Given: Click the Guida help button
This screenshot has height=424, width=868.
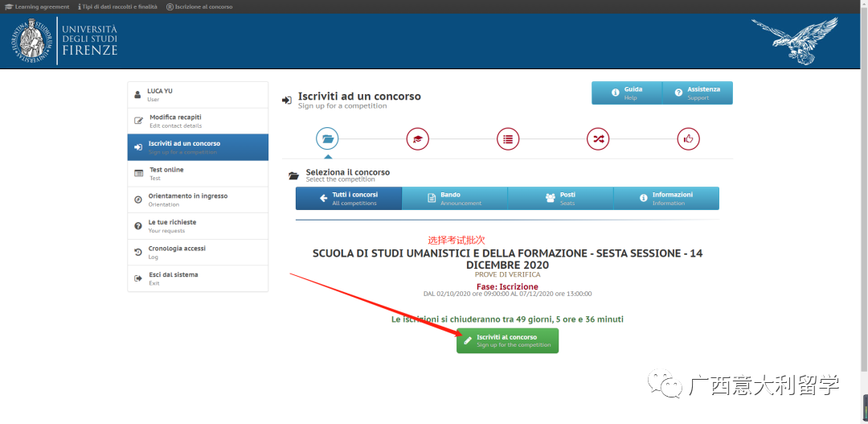Looking at the screenshot, I should click(x=627, y=93).
